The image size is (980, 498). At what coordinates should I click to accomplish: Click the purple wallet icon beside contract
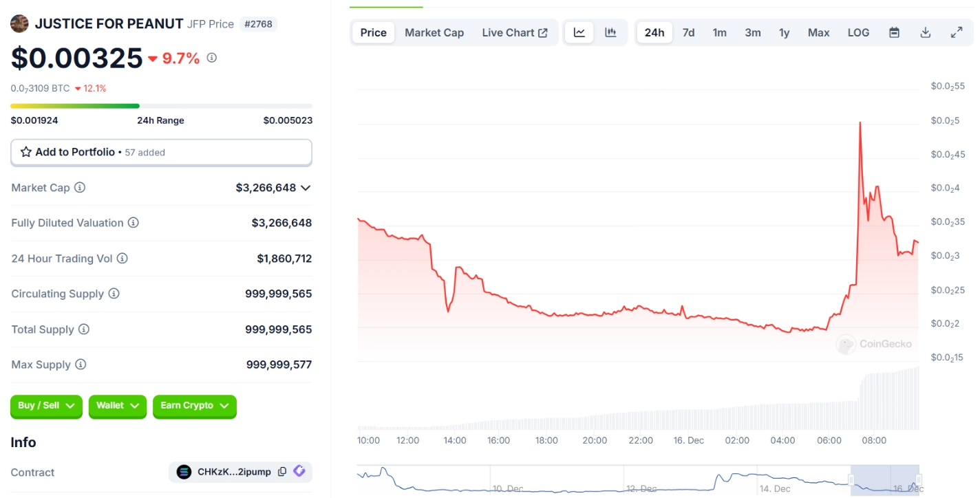299,472
